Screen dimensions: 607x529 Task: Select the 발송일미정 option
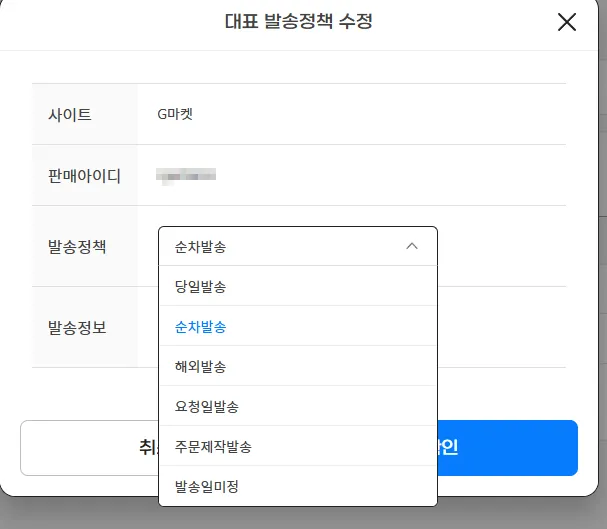click(207, 487)
